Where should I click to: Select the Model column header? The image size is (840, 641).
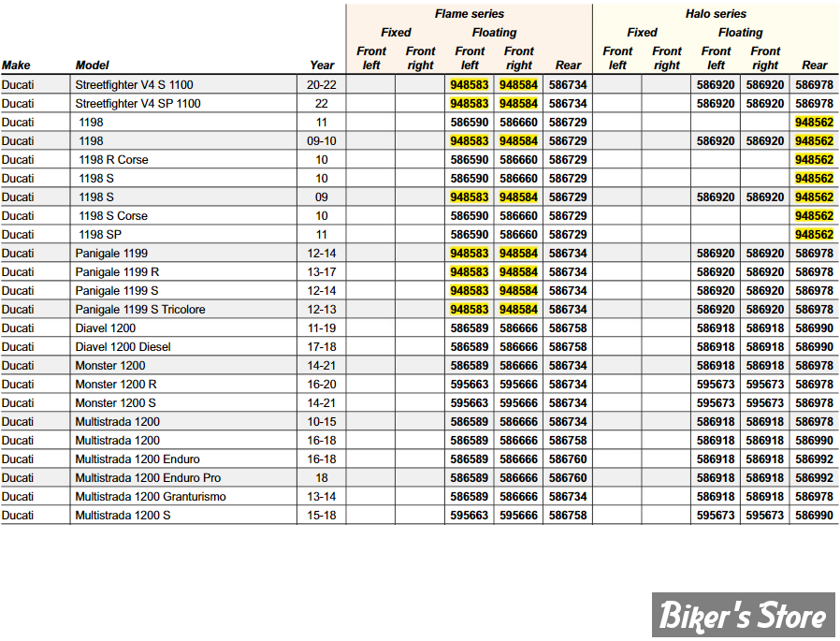click(93, 66)
